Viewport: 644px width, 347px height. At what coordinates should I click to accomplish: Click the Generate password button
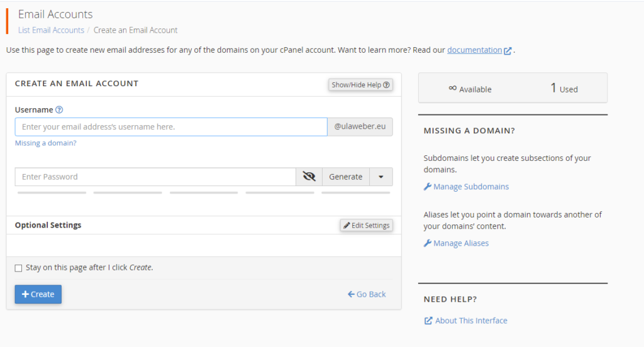click(x=346, y=177)
